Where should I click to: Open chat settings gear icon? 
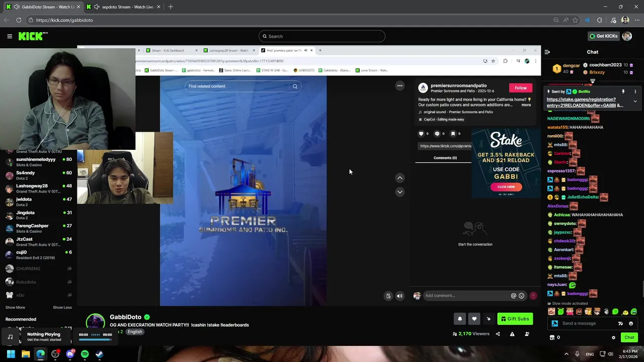tap(613, 337)
